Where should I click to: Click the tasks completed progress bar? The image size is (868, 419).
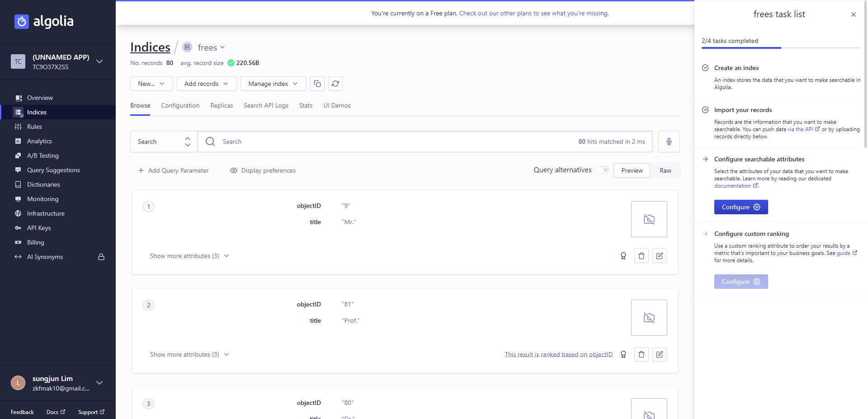coord(781,47)
